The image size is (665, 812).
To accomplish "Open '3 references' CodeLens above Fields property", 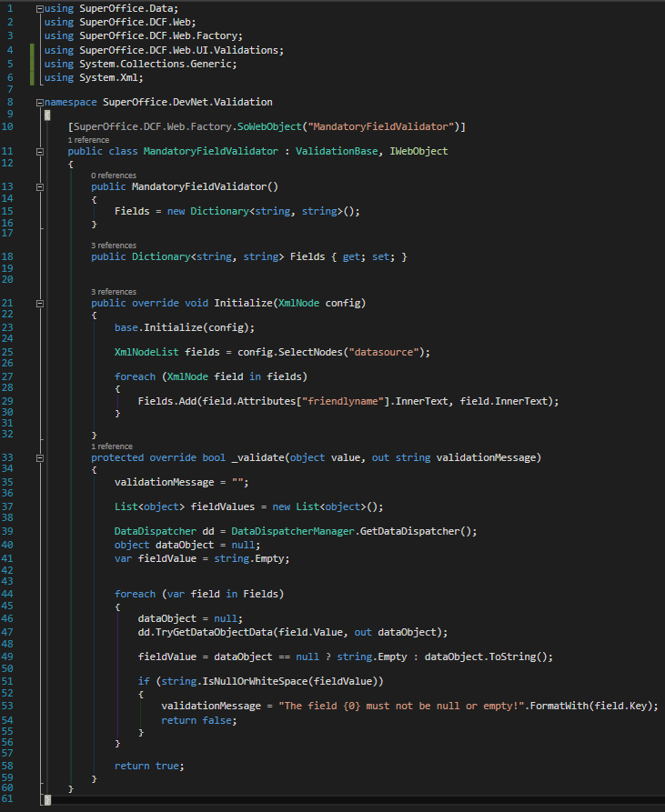I will pyautogui.click(x=114, y=245).
